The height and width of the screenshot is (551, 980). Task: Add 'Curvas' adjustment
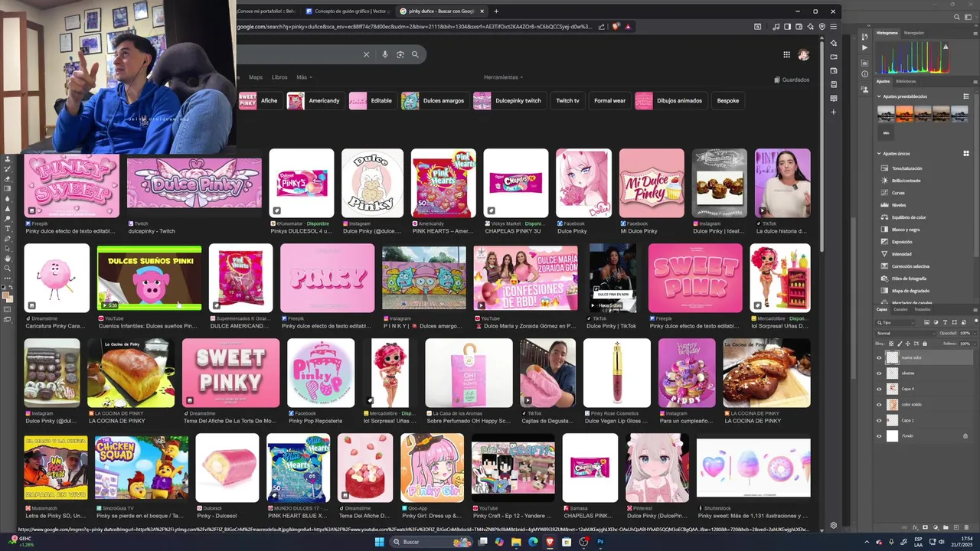(x=898, y=193)
